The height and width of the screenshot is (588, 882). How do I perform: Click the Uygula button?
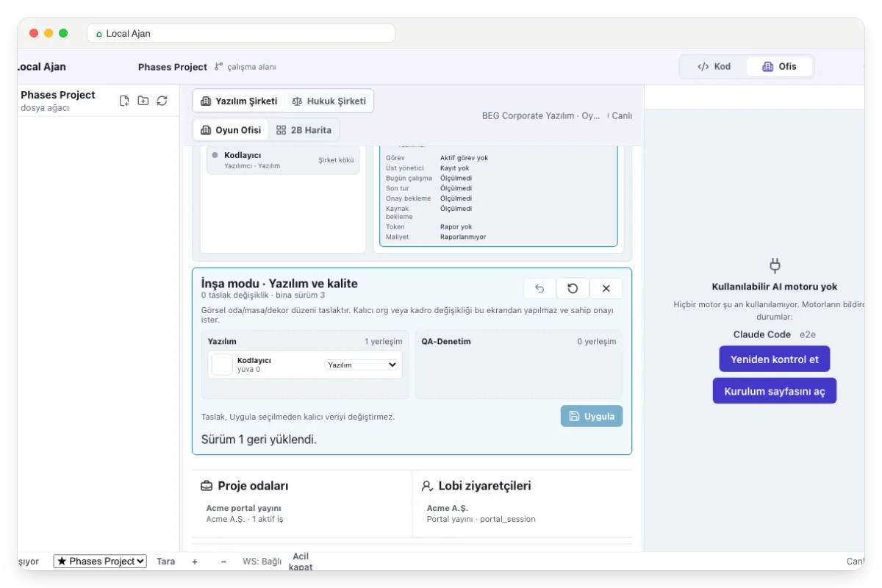coord(592,416)
